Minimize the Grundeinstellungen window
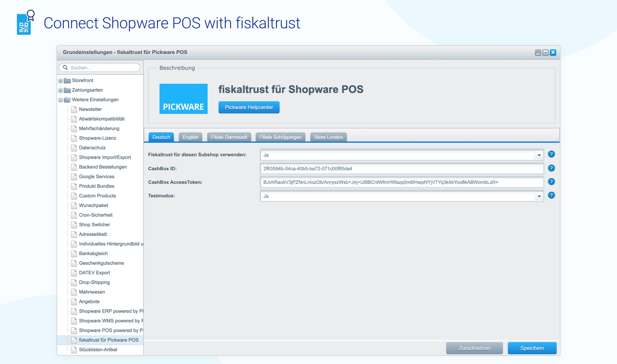The height and width of the screenshot is (364, 617). [x=538, y=52]
